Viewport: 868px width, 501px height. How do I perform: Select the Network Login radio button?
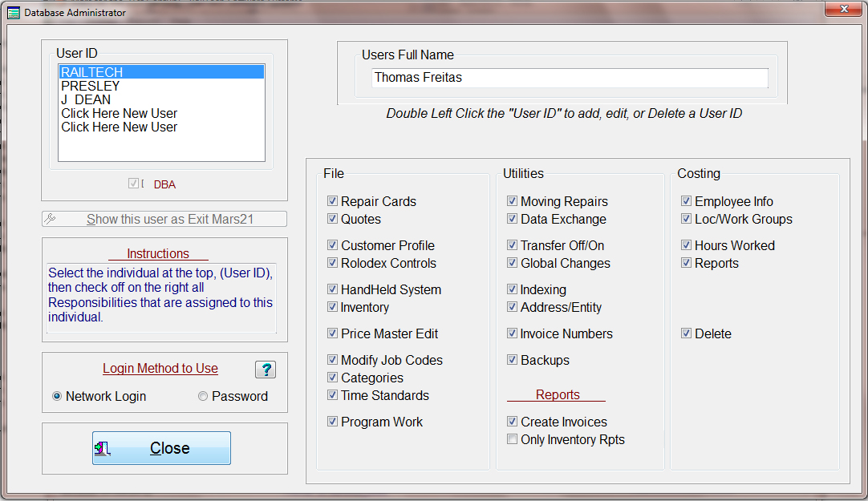point(57,396)
